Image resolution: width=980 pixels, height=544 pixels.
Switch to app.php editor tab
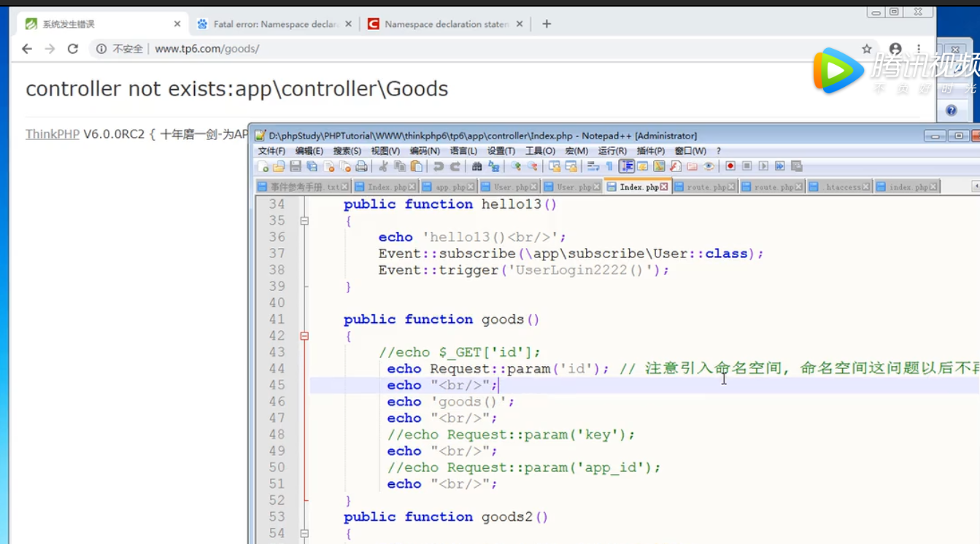coord(448,187)
